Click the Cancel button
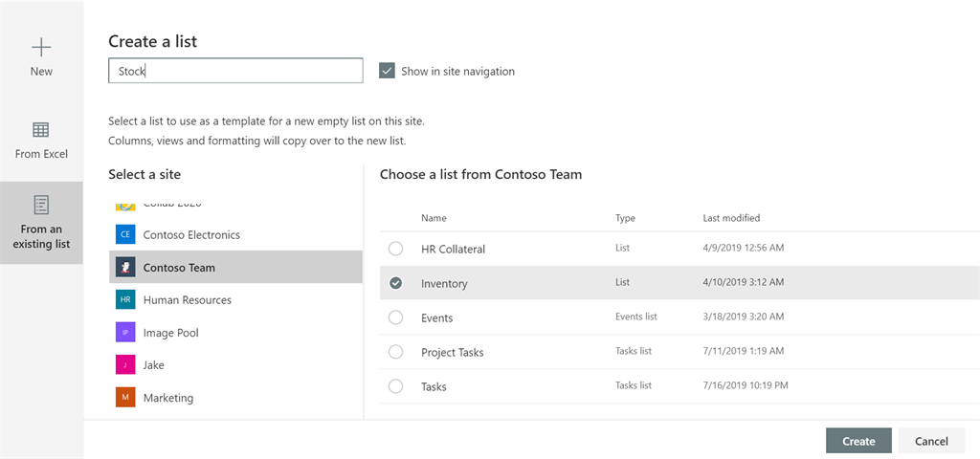This screenshot has height=459, width=980. pyautogui.click(x=931, y=441)
